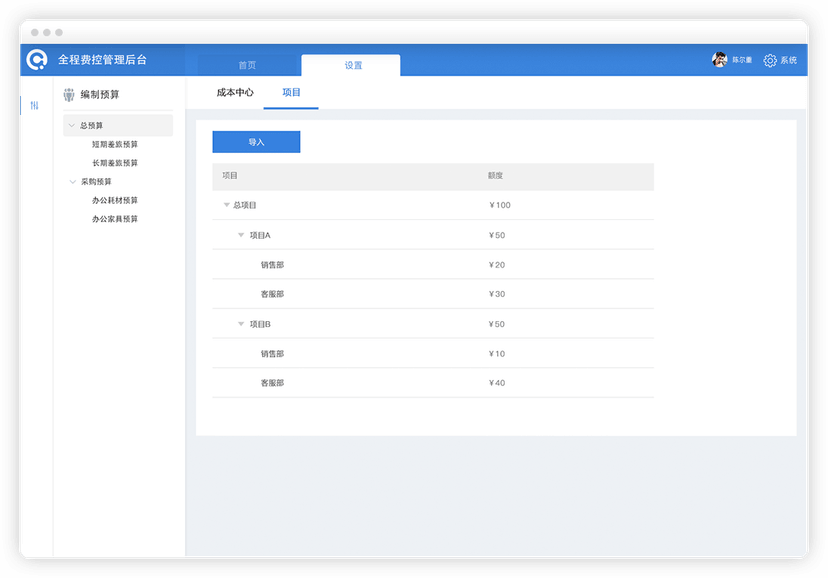Screen dimensions: 828x578
Task: Select the 项目 sub-tab
Action: pos(291,92)
